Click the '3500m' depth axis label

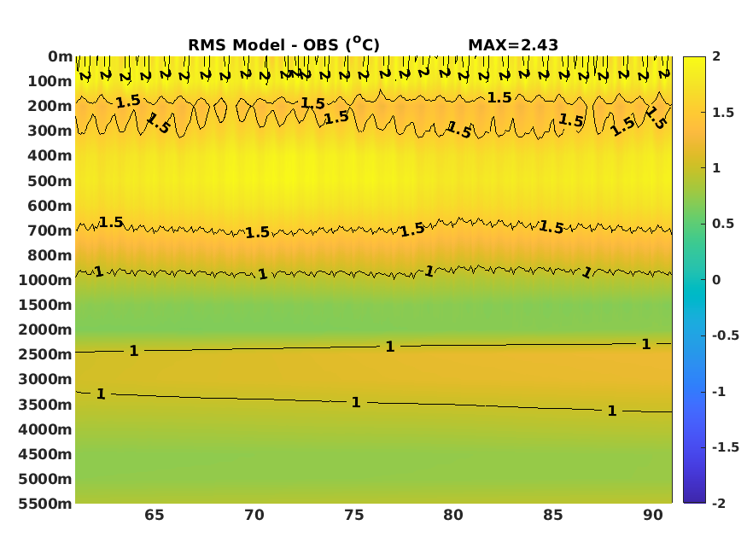coord(45,405)
